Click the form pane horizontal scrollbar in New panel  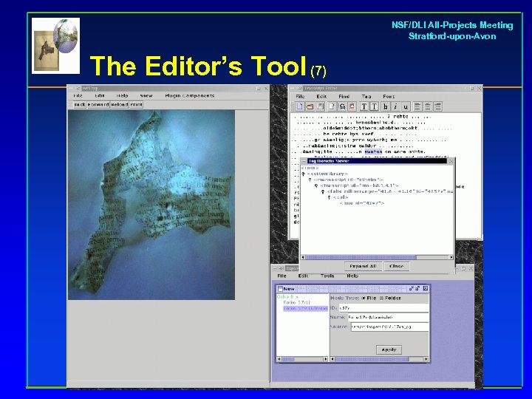[379, 359]
